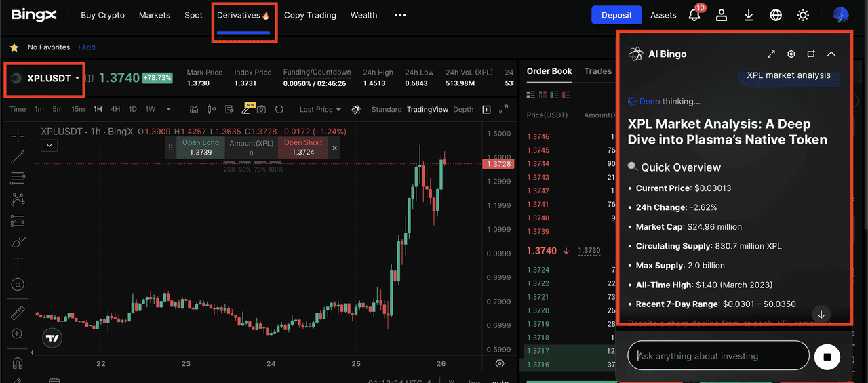
Task: Select the trend line drawing tool
Action: click(x=18, y=157)
